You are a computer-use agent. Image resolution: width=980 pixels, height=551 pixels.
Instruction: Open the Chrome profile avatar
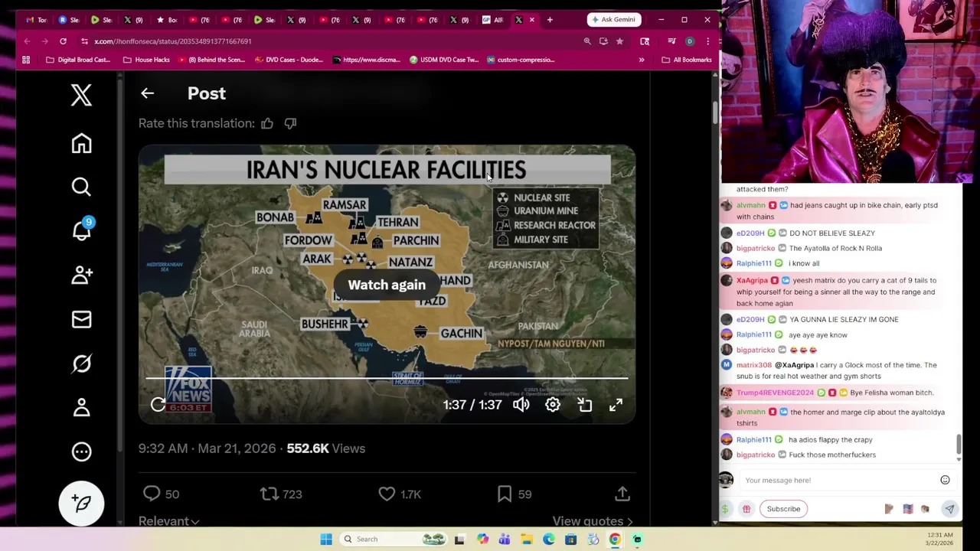[x=690, y=41]
